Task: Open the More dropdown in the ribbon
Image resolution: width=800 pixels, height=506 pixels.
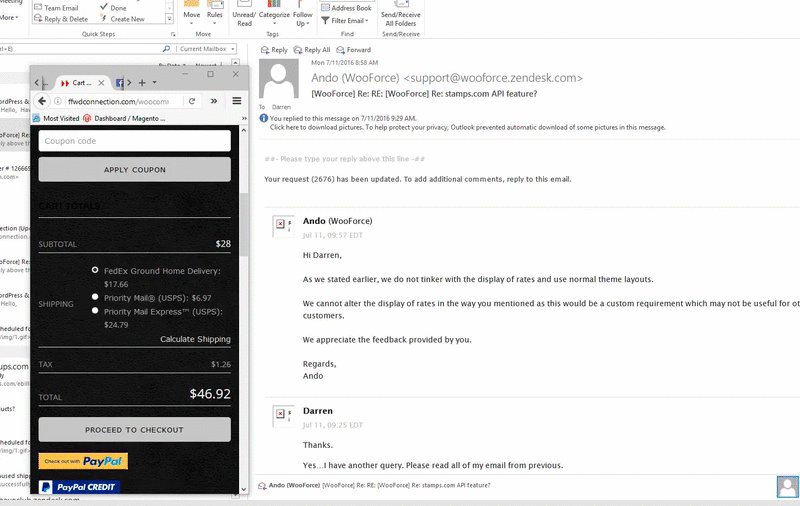Action: (x=9, y=17)
